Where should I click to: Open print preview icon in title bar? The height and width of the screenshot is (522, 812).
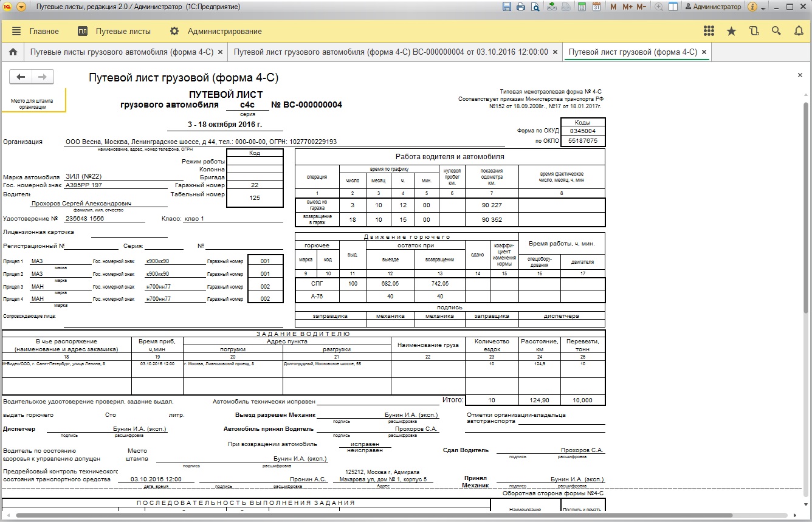tap(535, 7)
